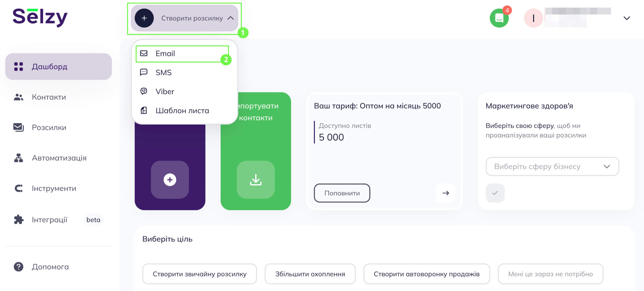Click the arrow icon in tariff card

446,193
